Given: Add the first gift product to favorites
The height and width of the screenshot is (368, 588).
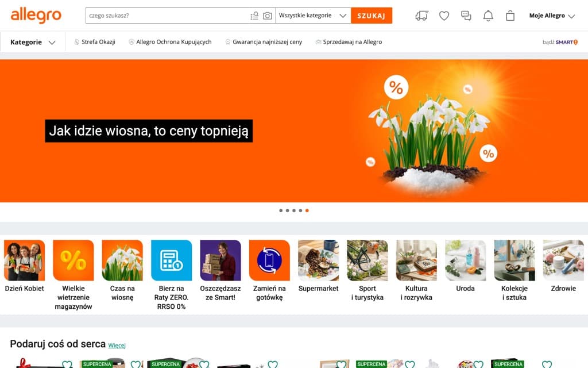Looking at the screenshot, I should [68, 364].
